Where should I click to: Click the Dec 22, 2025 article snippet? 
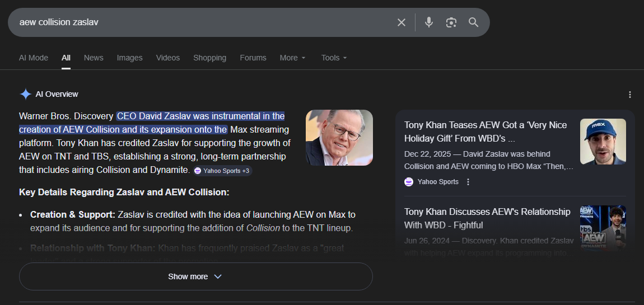coord(488,161)
